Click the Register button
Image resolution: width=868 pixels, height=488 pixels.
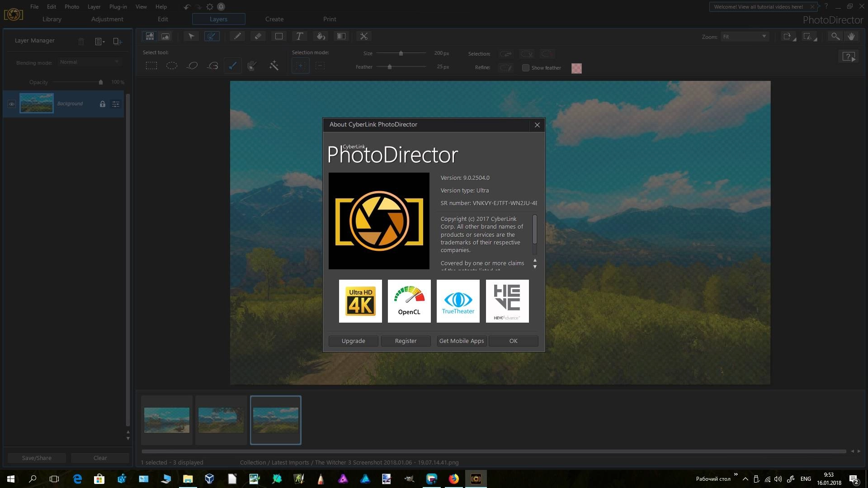[x=406, y=341]
